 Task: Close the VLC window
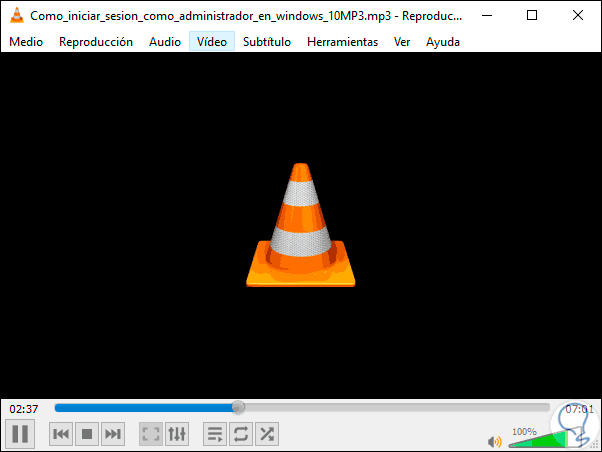click(x=578, y=15)
